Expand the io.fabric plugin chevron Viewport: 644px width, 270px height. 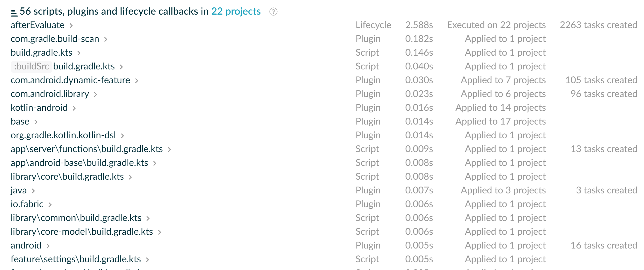pos(50,205)
